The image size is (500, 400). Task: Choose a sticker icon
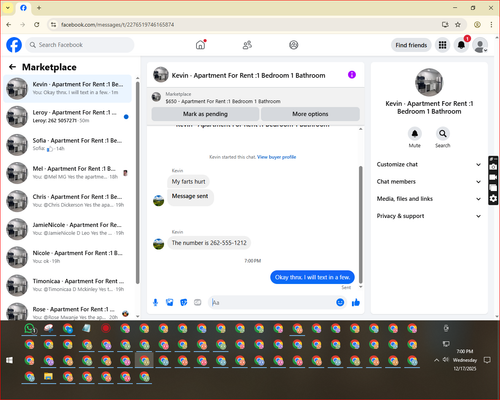click(184, 302)
